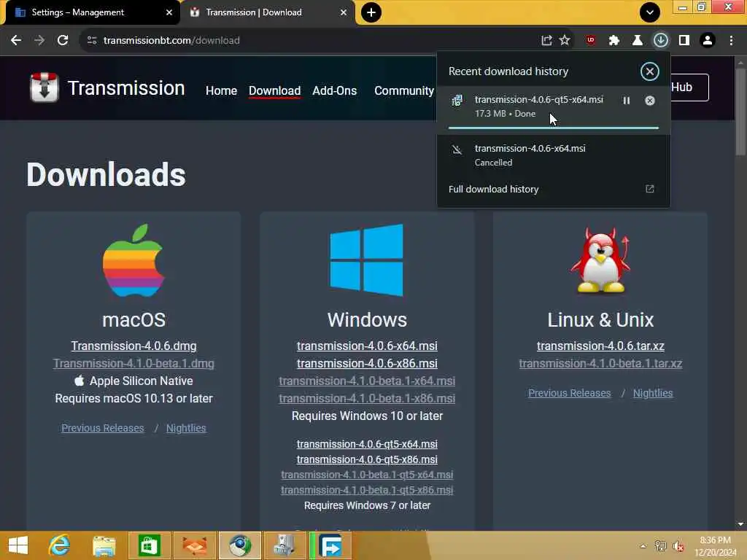747x560 pixels.
Task: Toggle the downloads toolbar icon
Action: point(660,41)
